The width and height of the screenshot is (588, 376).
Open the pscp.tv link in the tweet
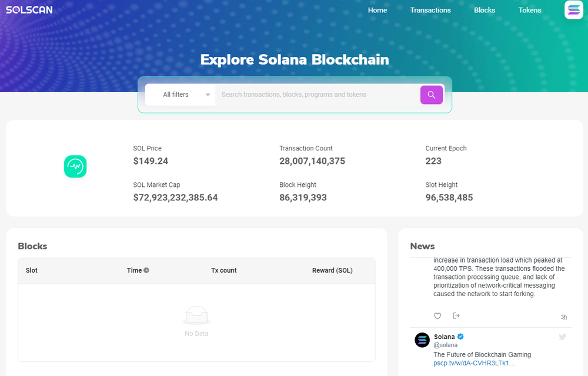pyautogui.click(x=474, y=364)
